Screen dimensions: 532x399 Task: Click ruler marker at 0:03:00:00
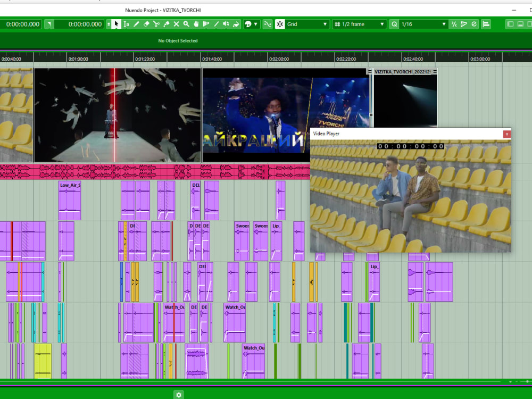pos(480,59)
